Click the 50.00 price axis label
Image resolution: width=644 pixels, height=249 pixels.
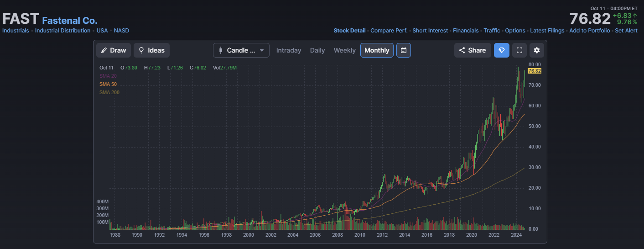(x=535, y=126)
